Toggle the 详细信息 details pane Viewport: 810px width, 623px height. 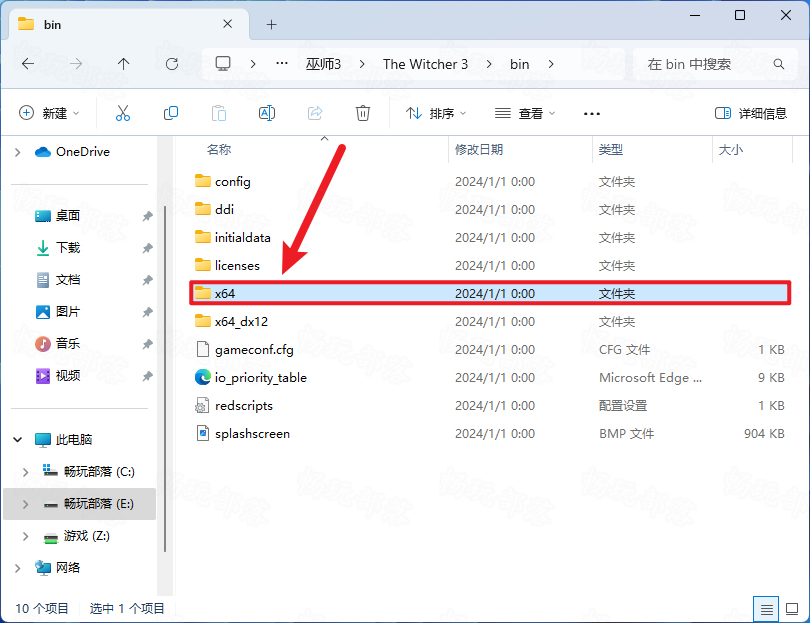click(x=751, y=113)
